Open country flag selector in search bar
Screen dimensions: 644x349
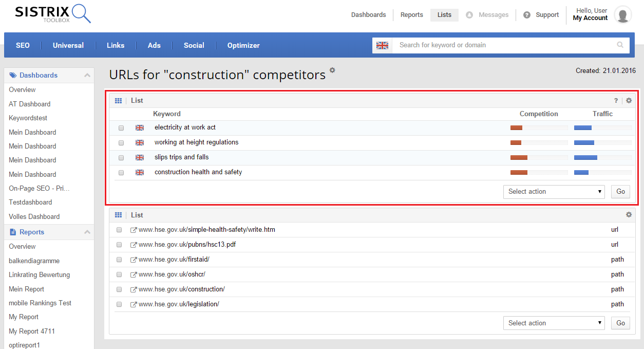pos(382,45)
